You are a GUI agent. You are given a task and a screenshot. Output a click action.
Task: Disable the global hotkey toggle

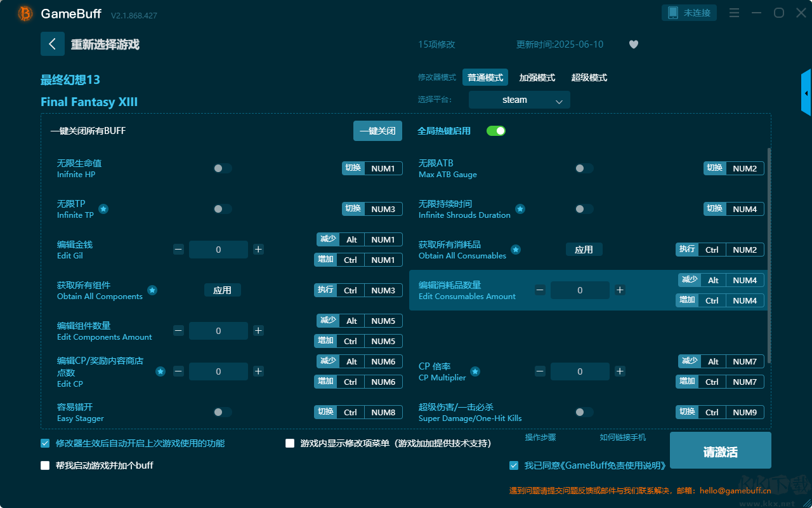pos(495,131)
